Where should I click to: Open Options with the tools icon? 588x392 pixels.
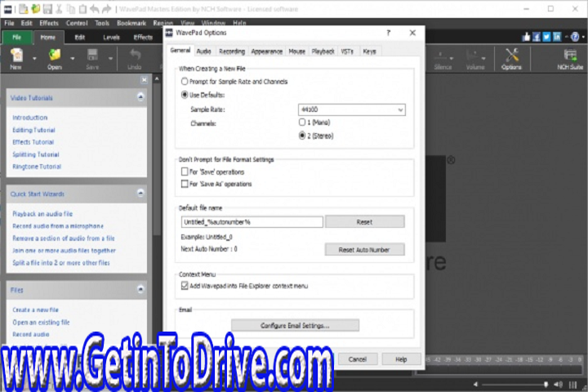coord(511,60)
